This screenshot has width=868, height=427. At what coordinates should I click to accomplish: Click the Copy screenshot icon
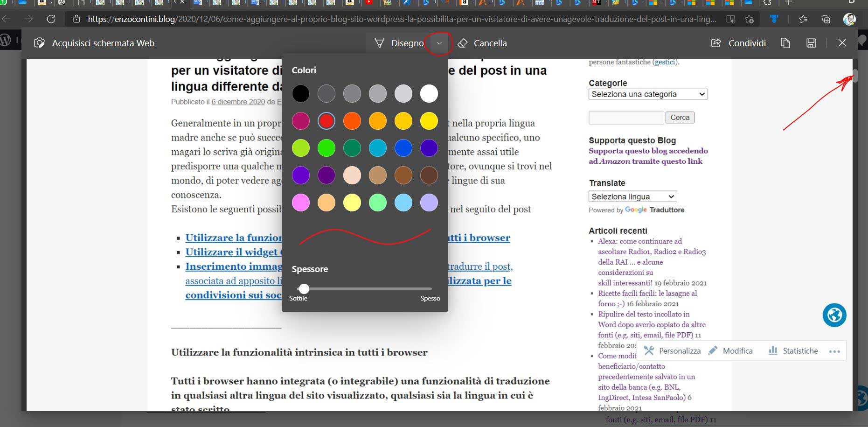click(785, 43)
